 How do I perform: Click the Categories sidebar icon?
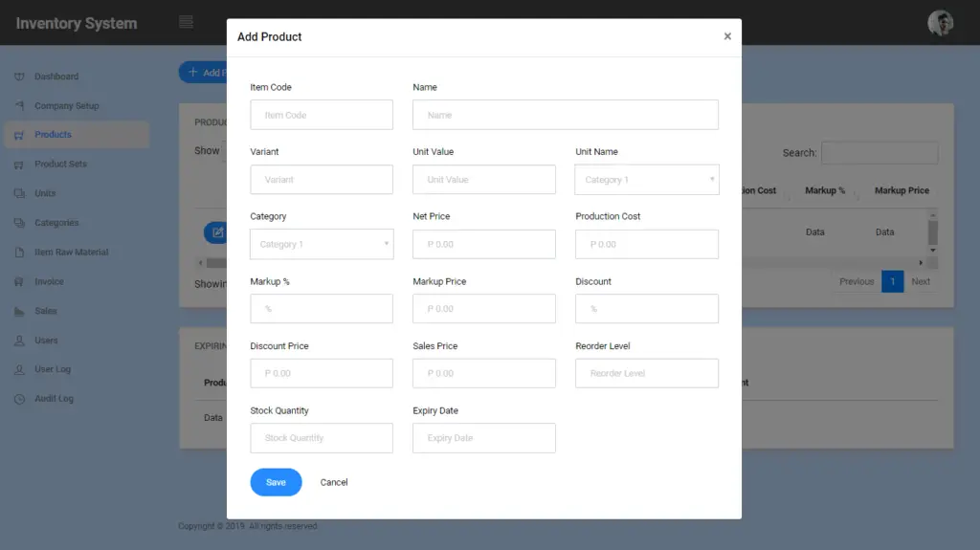coord(19,223)
